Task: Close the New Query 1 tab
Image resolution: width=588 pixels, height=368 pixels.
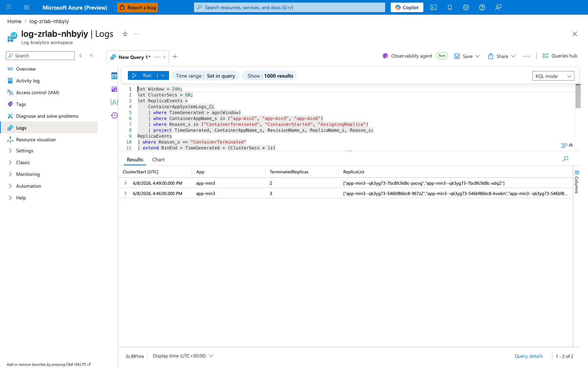Action: 164,57
